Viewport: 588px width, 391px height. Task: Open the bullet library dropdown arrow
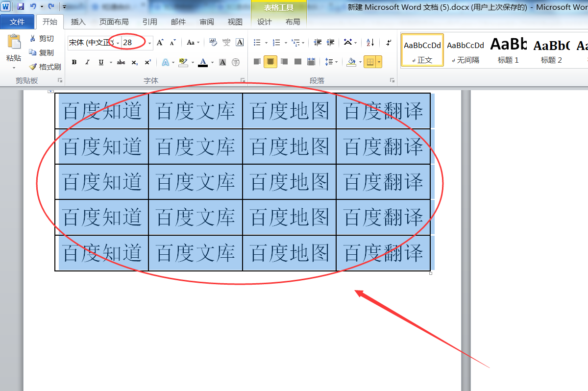coord(266,43)
